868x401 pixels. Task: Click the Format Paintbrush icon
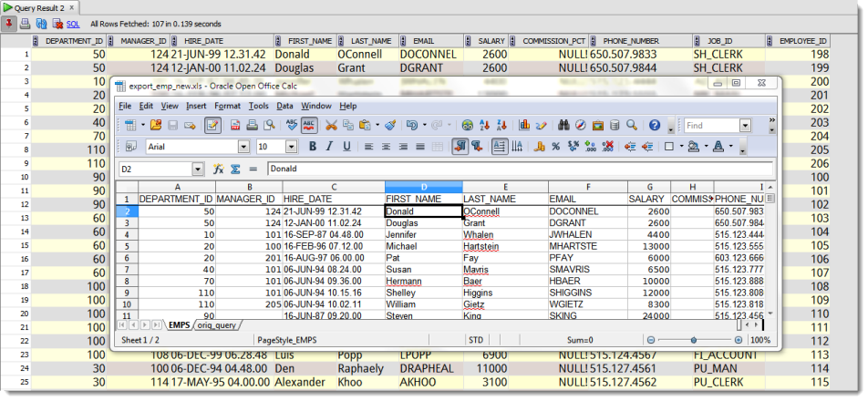pos(390,126)
